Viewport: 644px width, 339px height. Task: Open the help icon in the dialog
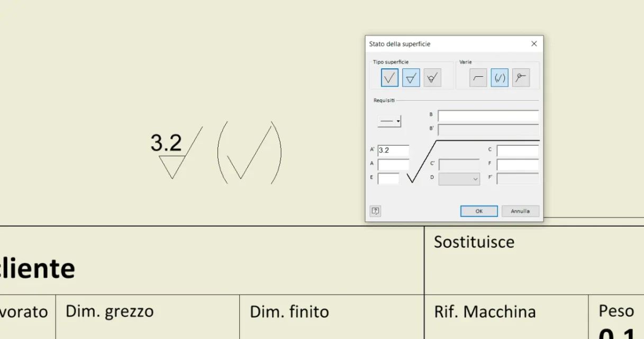(375, 211)
